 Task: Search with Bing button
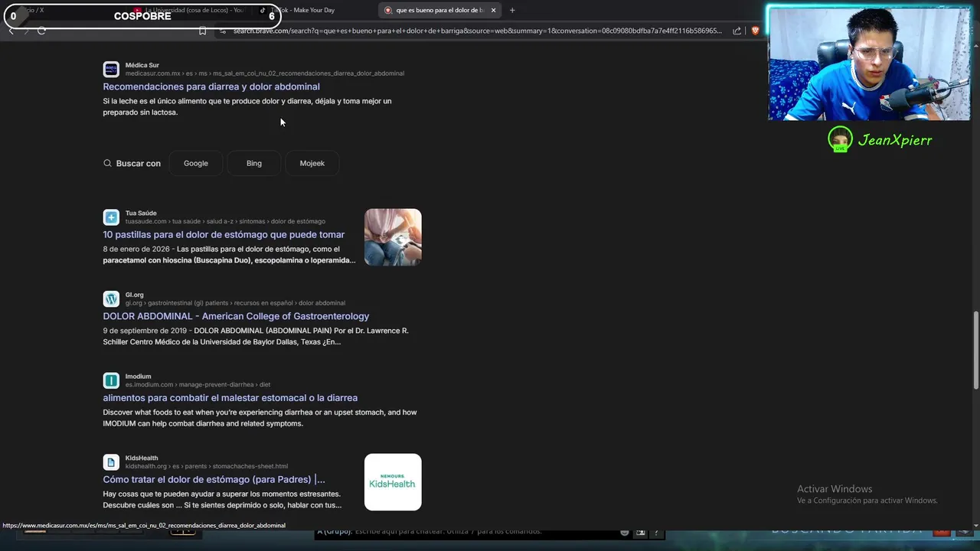click(254, 163)
